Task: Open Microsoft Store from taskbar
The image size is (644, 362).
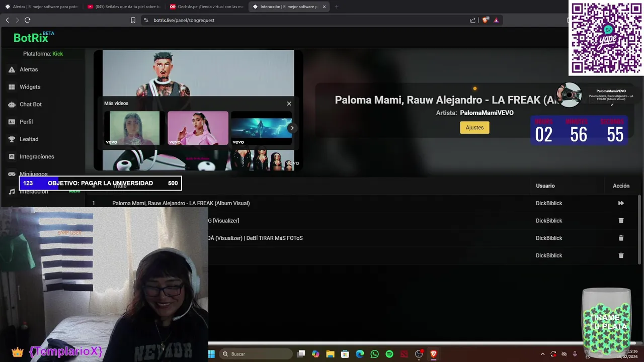Action: [x=345, y=354]
